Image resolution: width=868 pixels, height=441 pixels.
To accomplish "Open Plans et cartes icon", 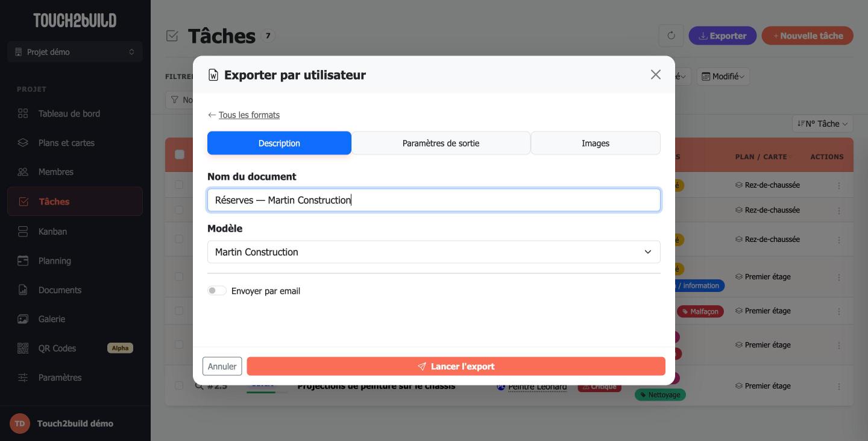I will pos(23,143).
